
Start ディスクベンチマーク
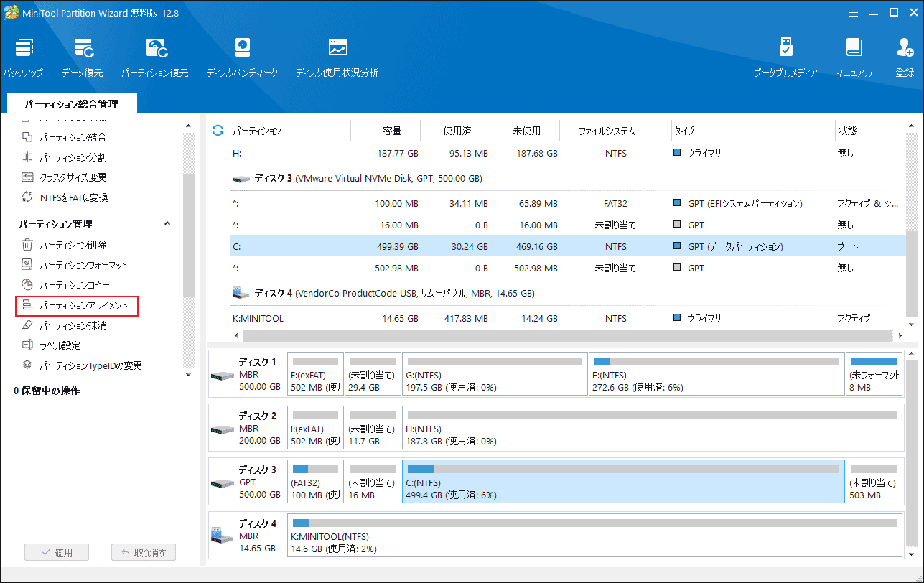[x=242, y=58]
